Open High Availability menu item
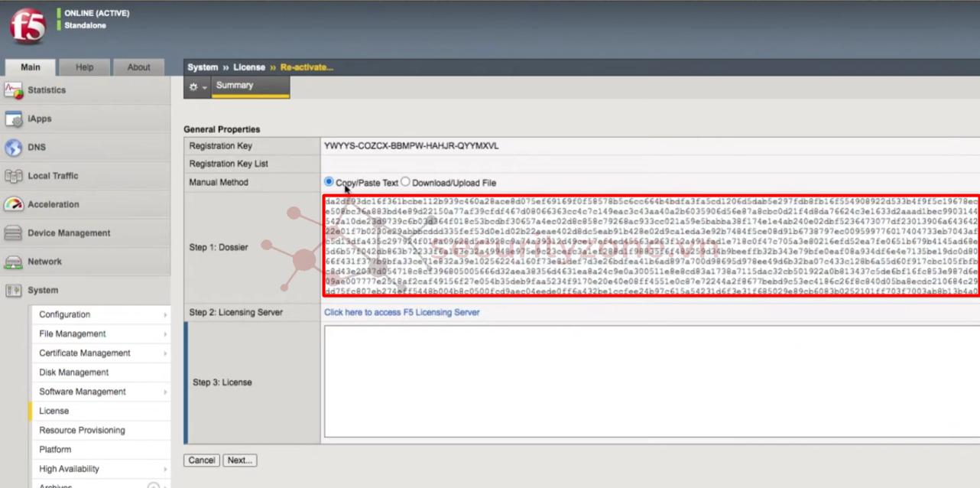The image size is (980, 488). [x=69, y=469]
